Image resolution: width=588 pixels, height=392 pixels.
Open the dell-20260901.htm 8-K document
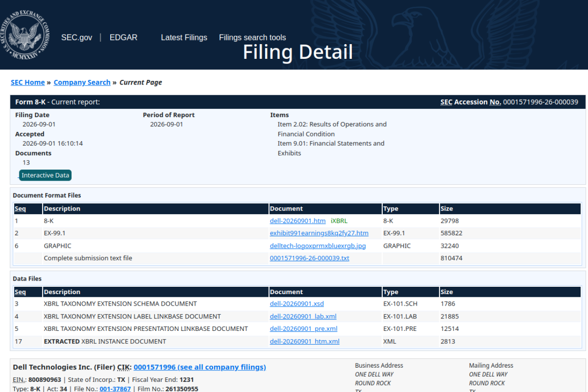[298, 221]
